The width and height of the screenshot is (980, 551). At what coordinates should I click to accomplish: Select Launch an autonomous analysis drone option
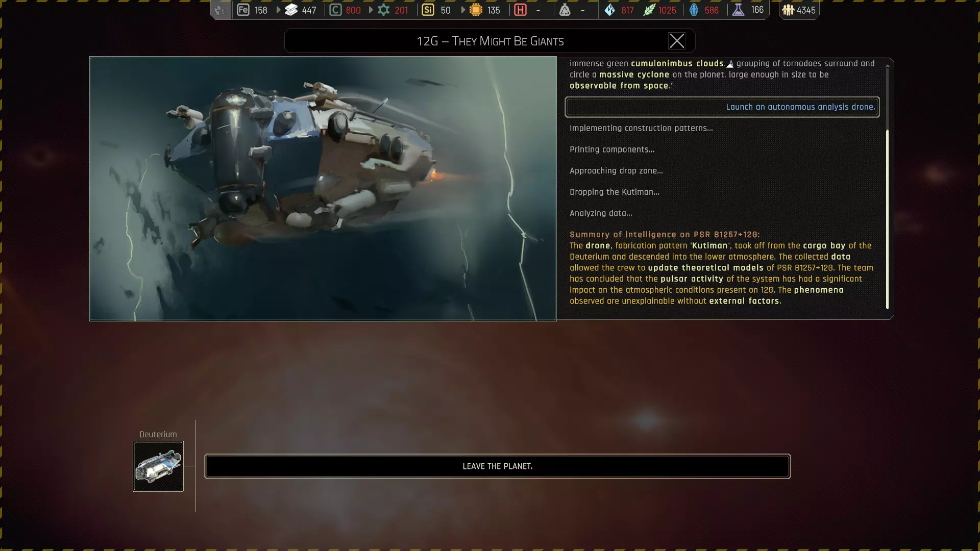click(x=722, y=107)
